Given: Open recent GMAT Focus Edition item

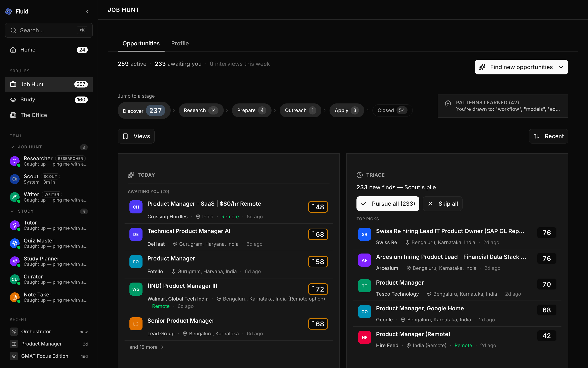Looking at the screenshot, I should tap(49, 356).
